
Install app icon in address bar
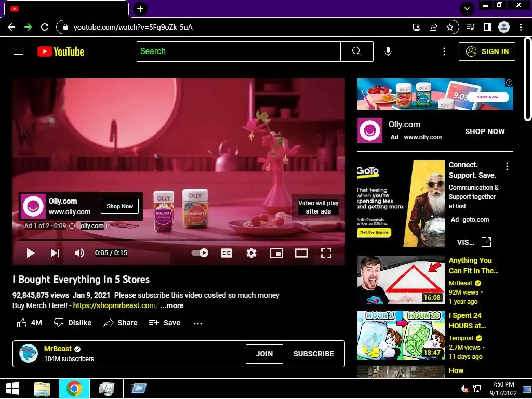point(416,27)
